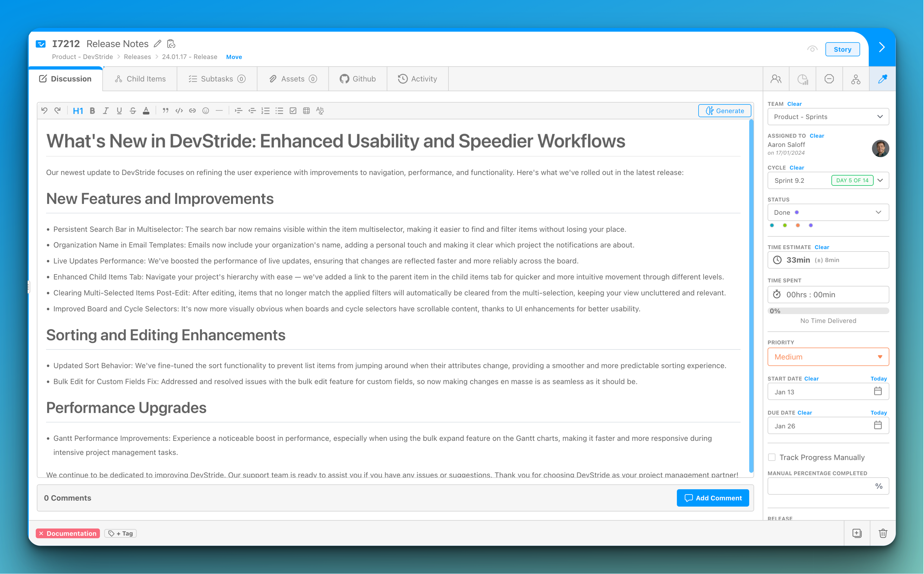This screenshot has height=574, width=924.
Task: Insert a link using the link icon
Action: point(192,110)
